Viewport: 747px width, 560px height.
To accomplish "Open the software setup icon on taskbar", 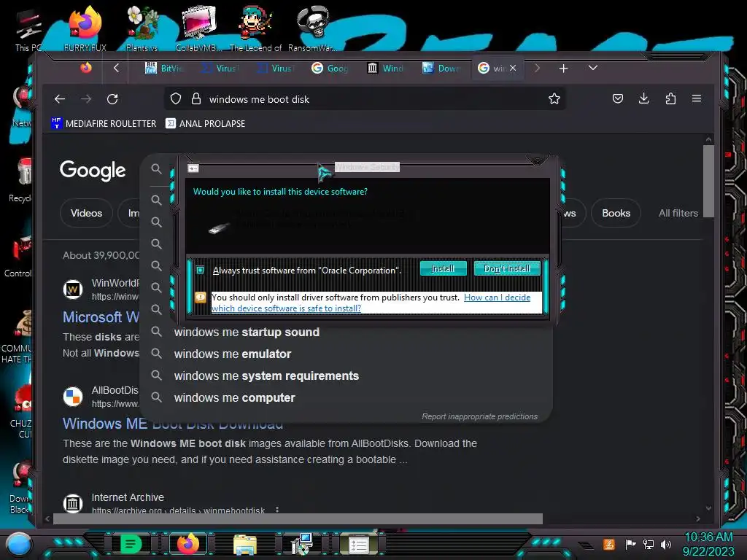I will [x=302, y=544].
